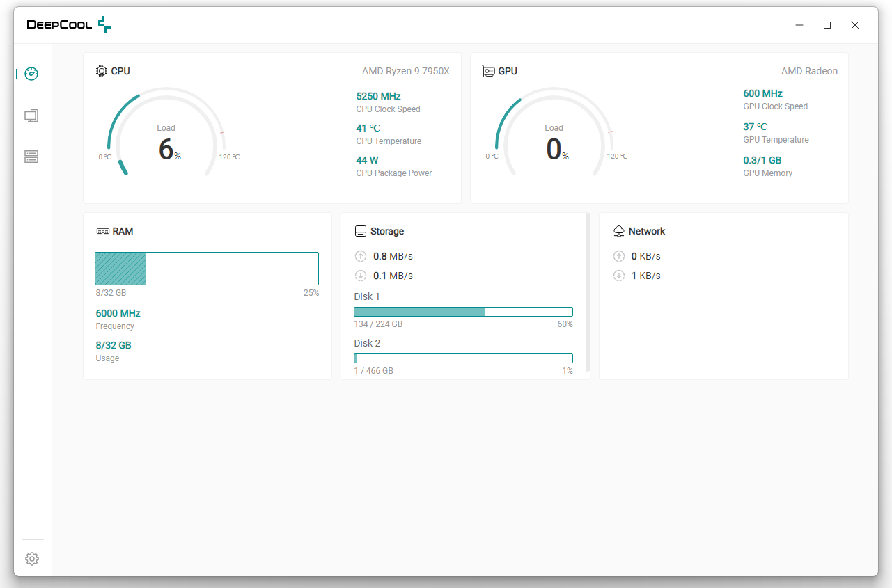Click the GPU Memory label
The image size is (892, 588).
click(768, 173)
